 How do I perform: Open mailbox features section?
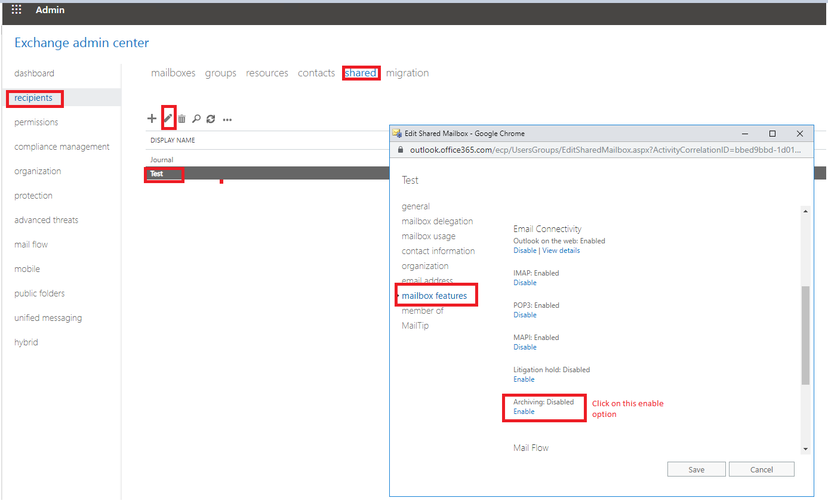435,296
